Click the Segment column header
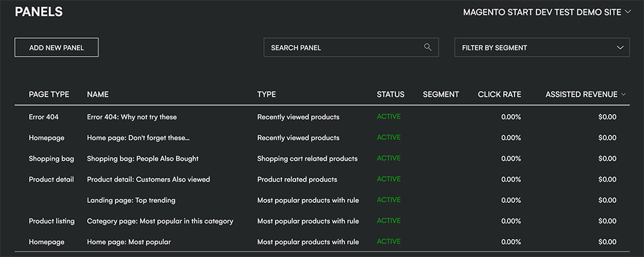This screenshot has height=257, width=644. point(440,95)
